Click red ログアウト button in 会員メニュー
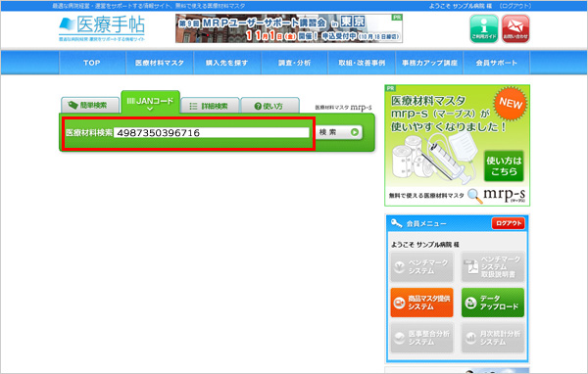 pos(508,223)
